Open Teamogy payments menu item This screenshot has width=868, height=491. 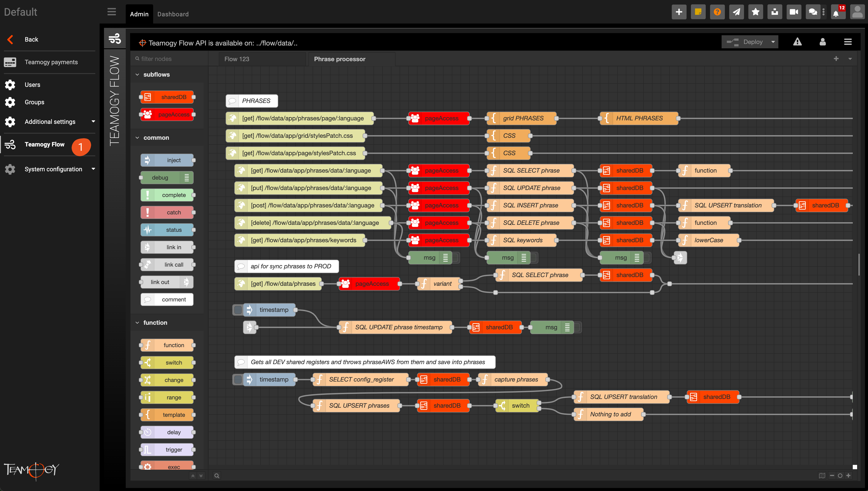coord(50,62)
